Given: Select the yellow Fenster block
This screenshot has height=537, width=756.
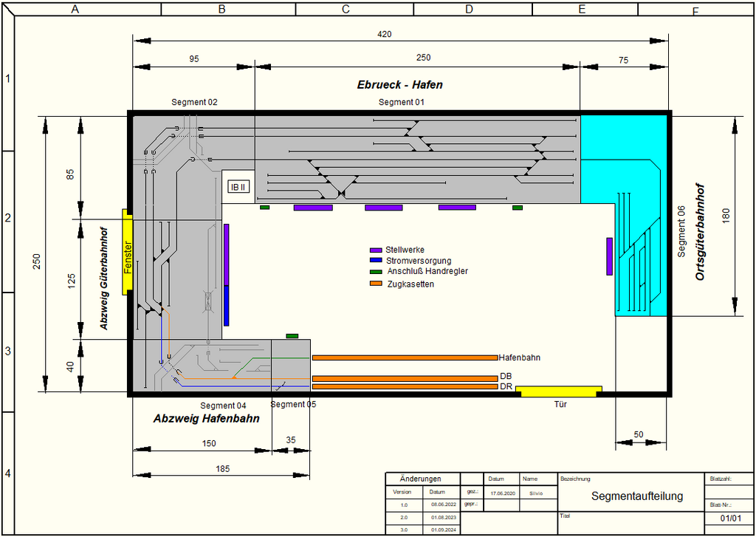Looking at the screenshot, I should [127, 251].
